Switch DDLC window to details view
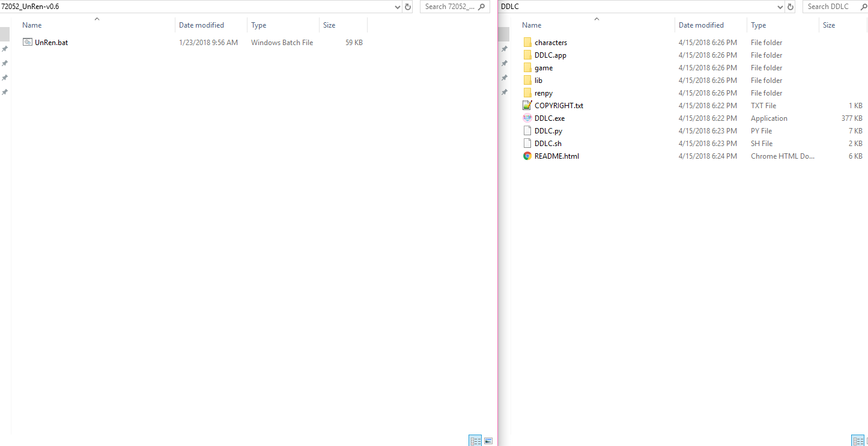The width and height of the screenshot is (868, 446). tap(858, 441)
